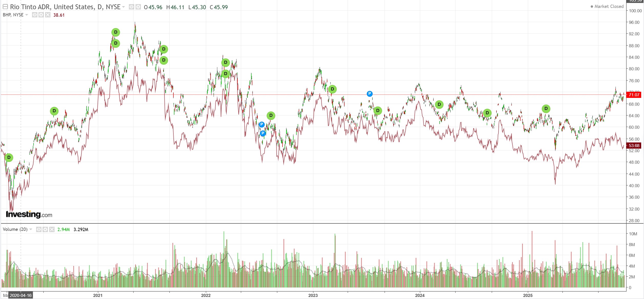This screenshot has width=644, height=299.
Task: Expand BHP, NYSE legend dropdown arrow
Action: click(x=27, y=15)
